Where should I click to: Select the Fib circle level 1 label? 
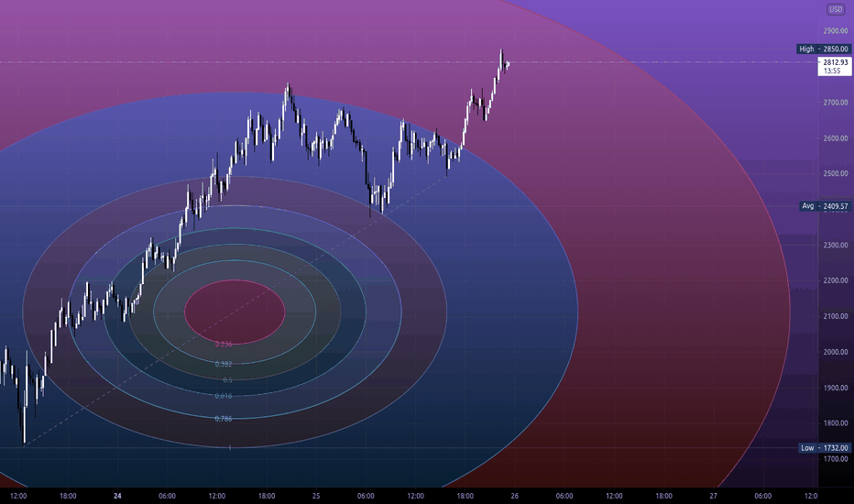(x=230, y=448)
